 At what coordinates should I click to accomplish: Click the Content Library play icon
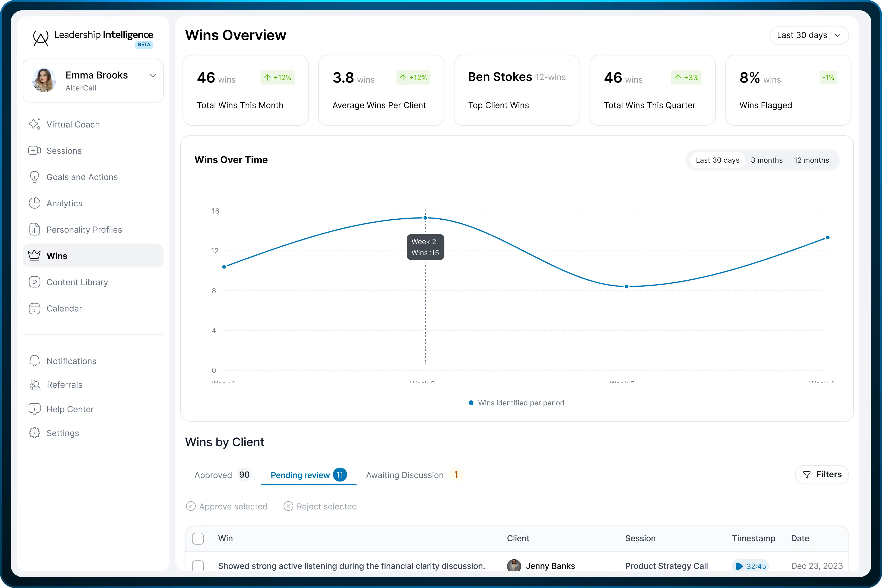35,282
